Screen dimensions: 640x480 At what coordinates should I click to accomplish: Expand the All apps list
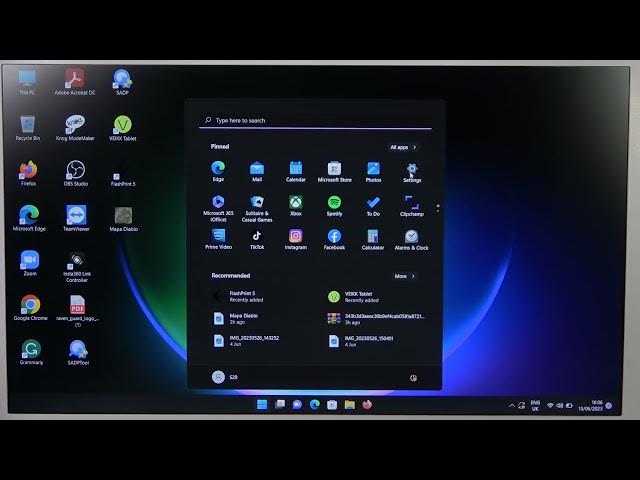[403, 147]
